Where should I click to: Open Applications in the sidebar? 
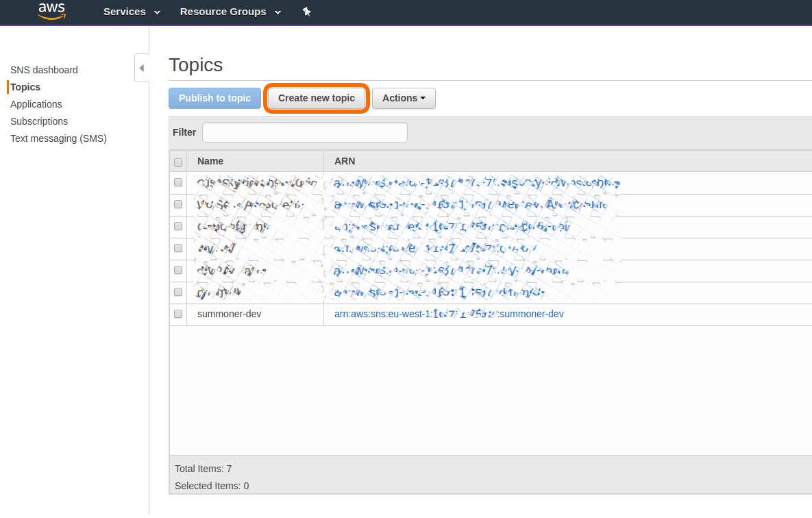[36, 104]
